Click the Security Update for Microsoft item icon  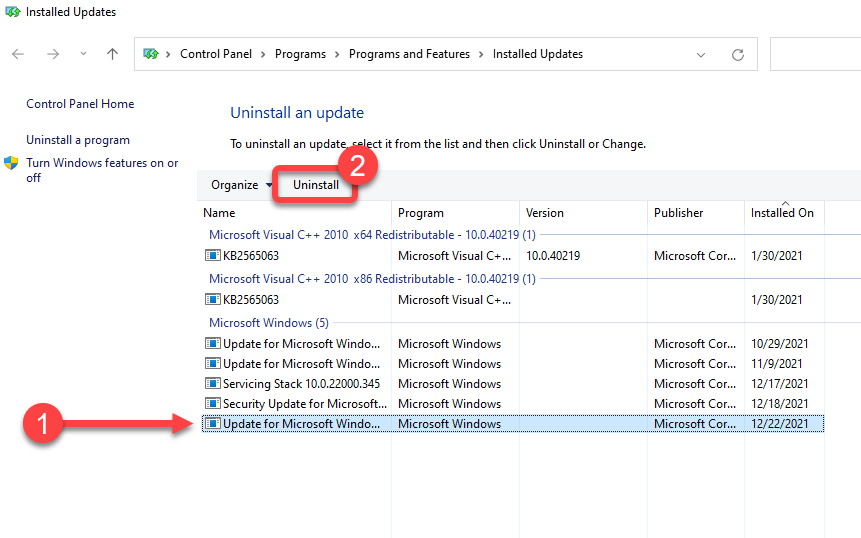pyautogui.click(x=212, y=404)
